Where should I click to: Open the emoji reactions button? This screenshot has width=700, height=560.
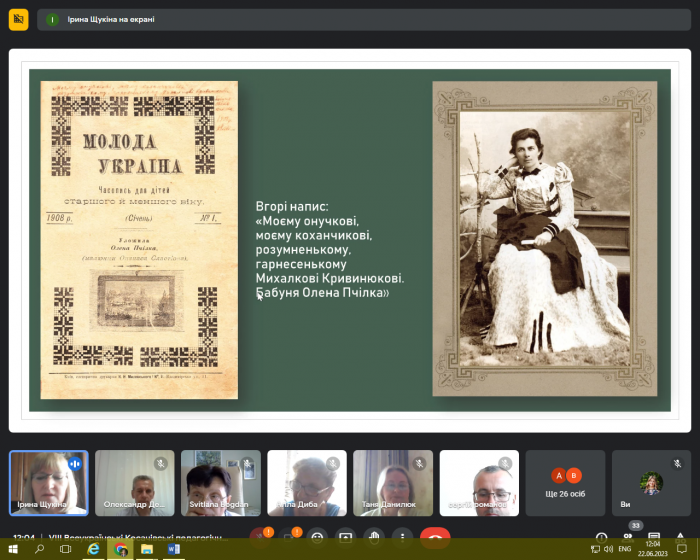[318, 537]
